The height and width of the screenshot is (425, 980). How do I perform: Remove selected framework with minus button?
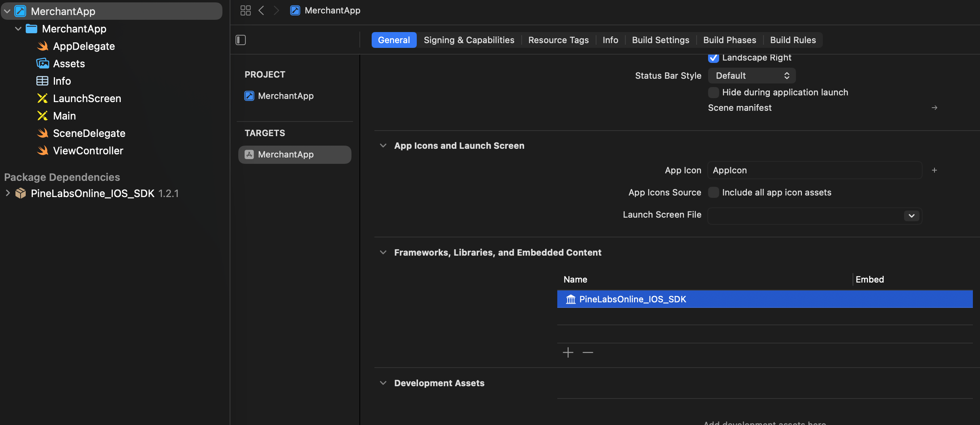tap(588, 352)
